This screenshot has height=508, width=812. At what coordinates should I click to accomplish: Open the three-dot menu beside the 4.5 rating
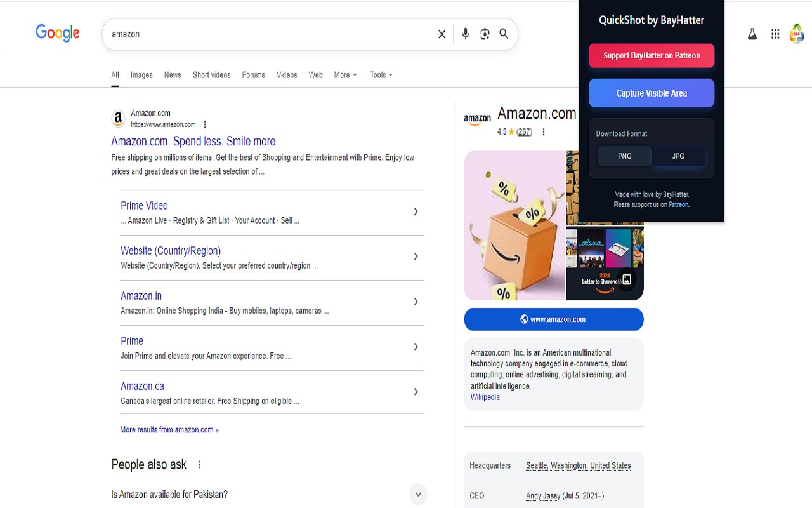544,132
